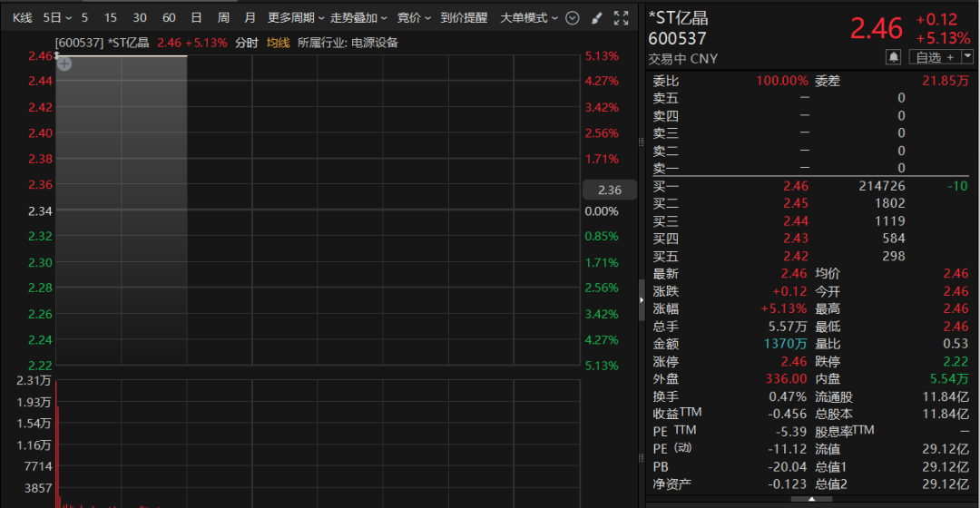This screenshot has width=980, height=508.
Task: Click the 买一 price 2.46
Action: (x=796, y=186)
